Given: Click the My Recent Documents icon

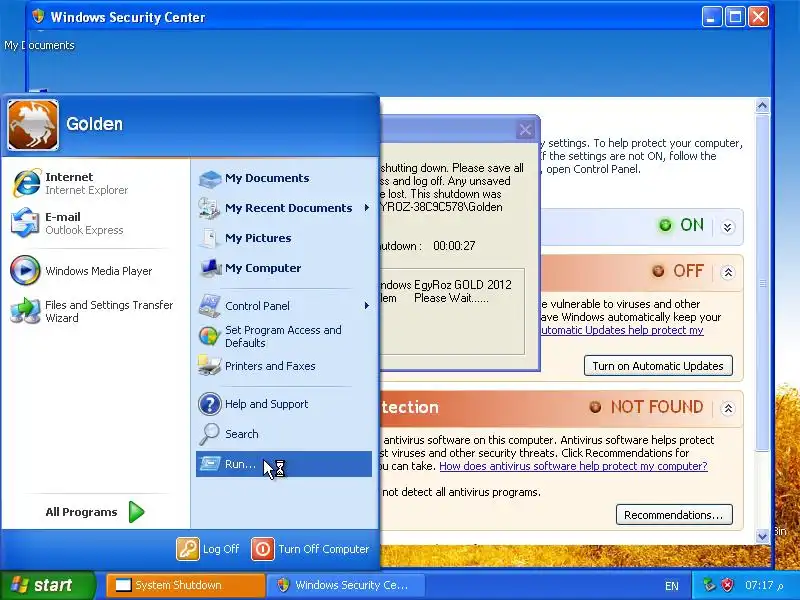Looking at the screenshot, I should point(209,208).
